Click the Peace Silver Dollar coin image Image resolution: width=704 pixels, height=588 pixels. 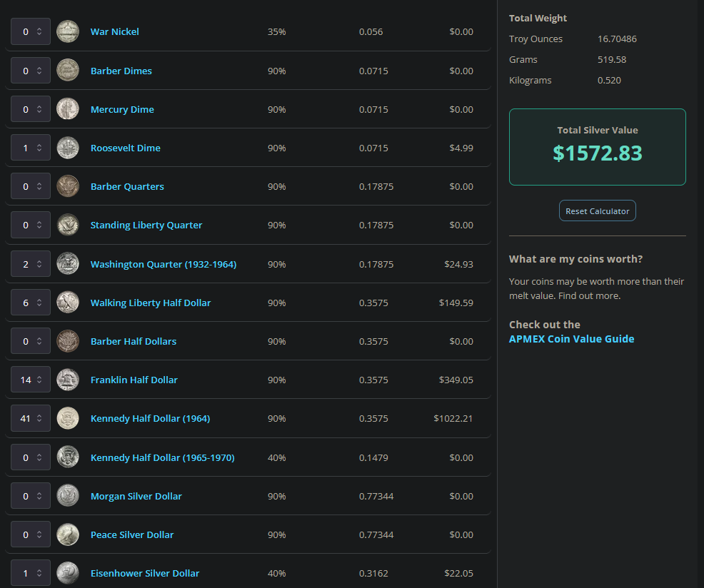(68, 534)
